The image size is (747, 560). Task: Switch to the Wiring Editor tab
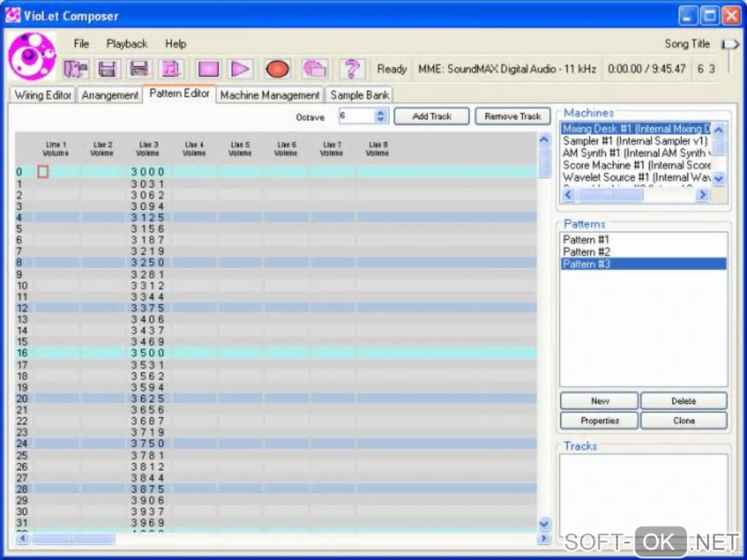pos(43,94)
